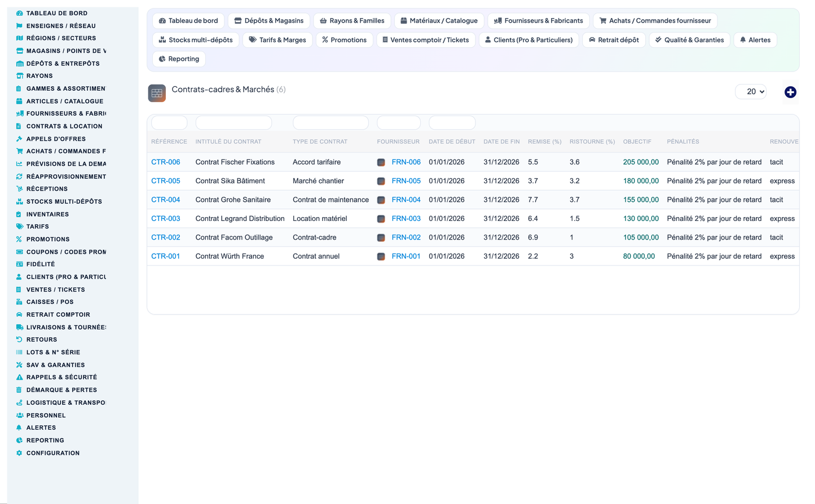This screenshot has height=504, width=815.
Task: Click Personnel group icon in sidebar
Action: [x=19, y=415]
